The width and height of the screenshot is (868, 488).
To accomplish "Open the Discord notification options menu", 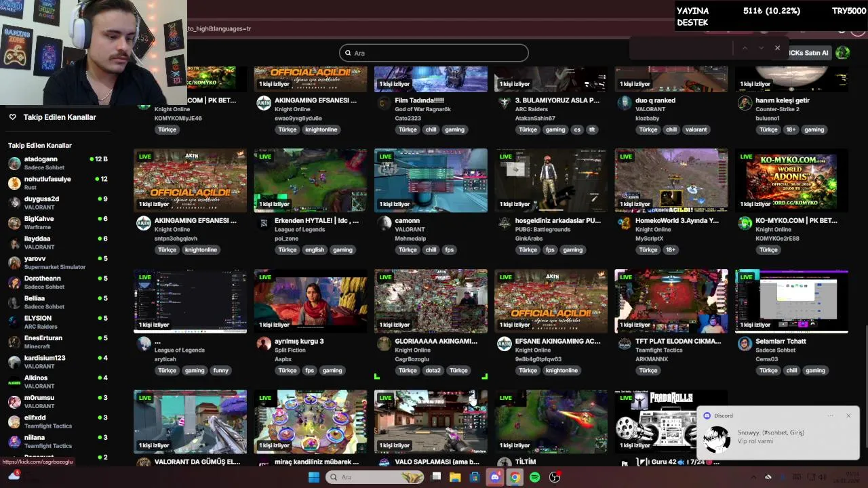I will pyautogui.click(x=831, y=415).
